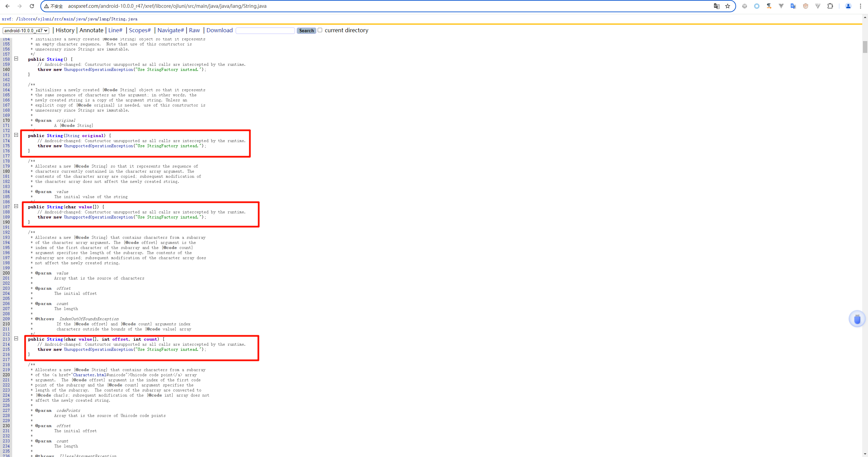868x457 pixels.
Task: Open the Scopes# menu item
Action: click(140, 30)
